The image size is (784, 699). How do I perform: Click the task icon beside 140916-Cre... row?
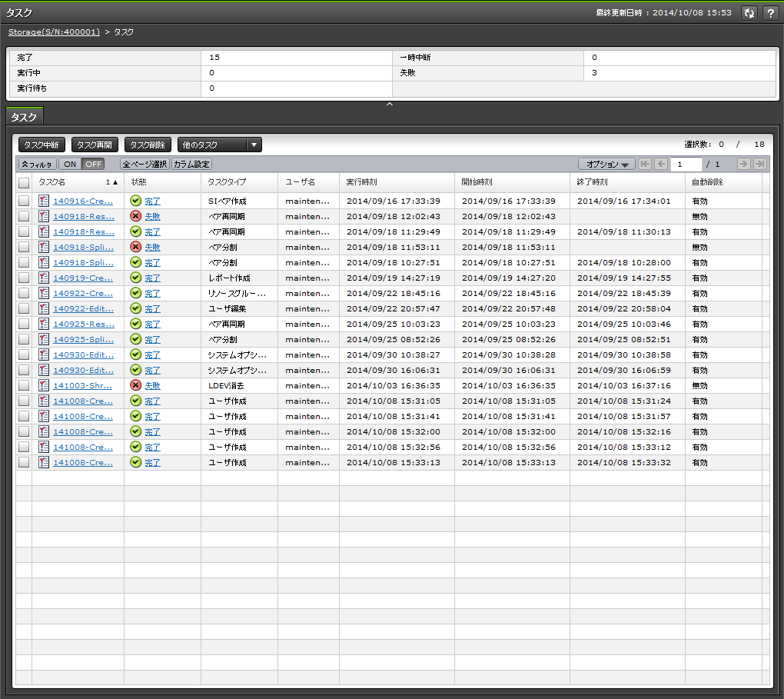pos(44,201)
